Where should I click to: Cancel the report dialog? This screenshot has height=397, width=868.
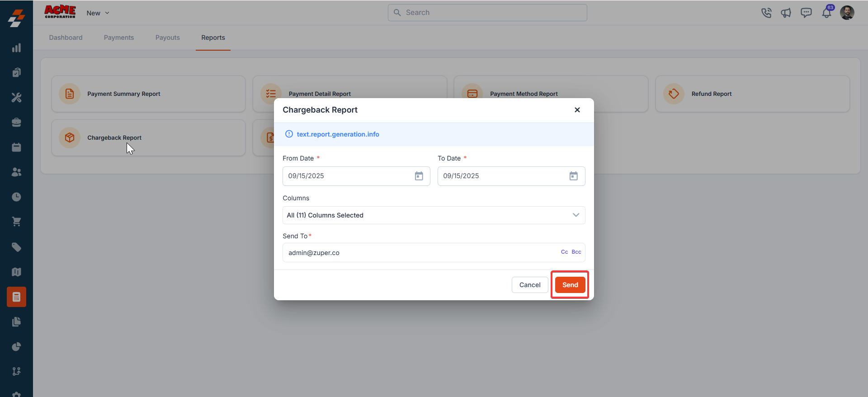[x=530, y=285]
